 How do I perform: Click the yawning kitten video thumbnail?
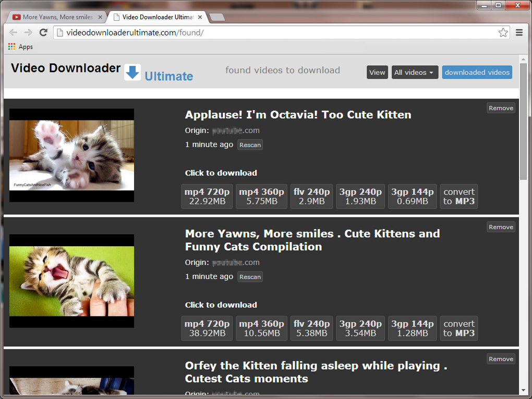71,281
